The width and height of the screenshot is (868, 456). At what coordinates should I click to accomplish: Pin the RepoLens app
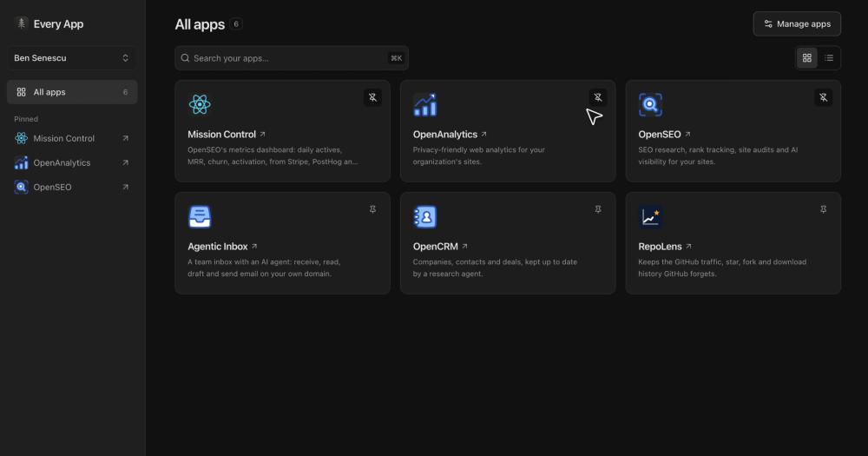click(823, 209)
